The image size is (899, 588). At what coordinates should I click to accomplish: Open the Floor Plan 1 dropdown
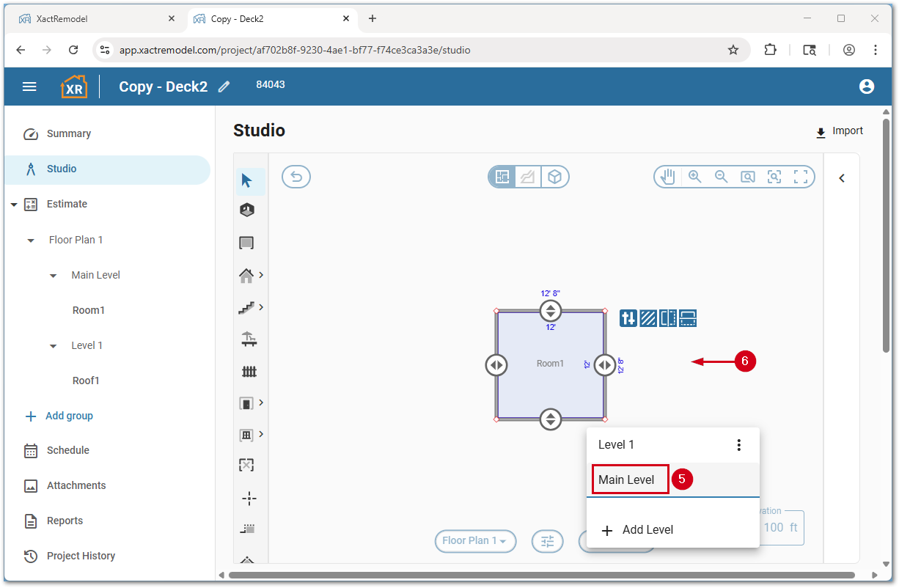[x=475, y=541]
